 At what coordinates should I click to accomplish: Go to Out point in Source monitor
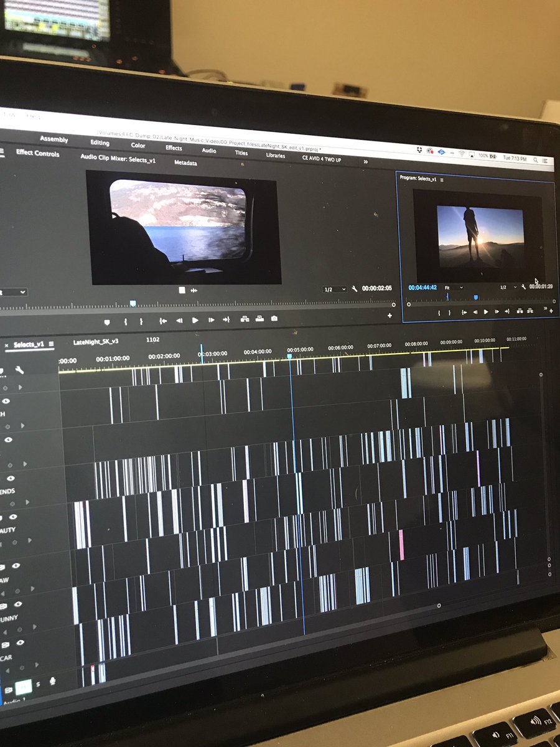pos(226,319)
